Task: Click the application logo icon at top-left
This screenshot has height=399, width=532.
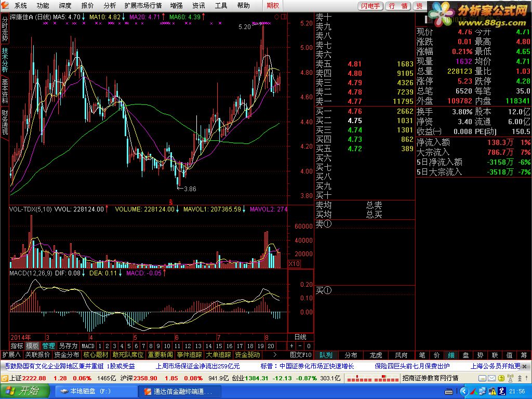Action: coord(5,5)
